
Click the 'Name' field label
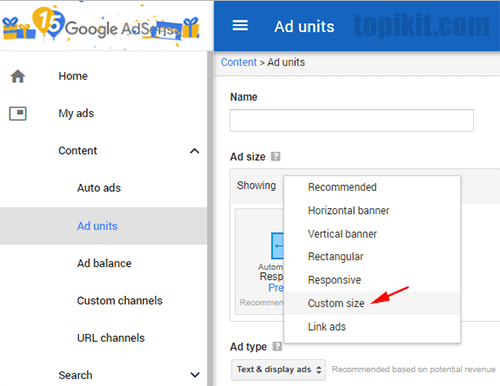click(x=244, y=97)
